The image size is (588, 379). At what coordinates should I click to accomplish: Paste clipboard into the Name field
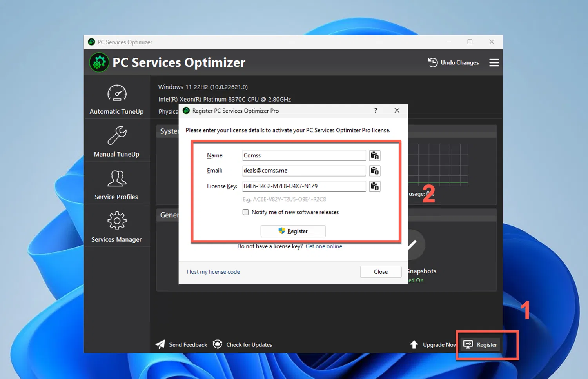tap(375, 155)
